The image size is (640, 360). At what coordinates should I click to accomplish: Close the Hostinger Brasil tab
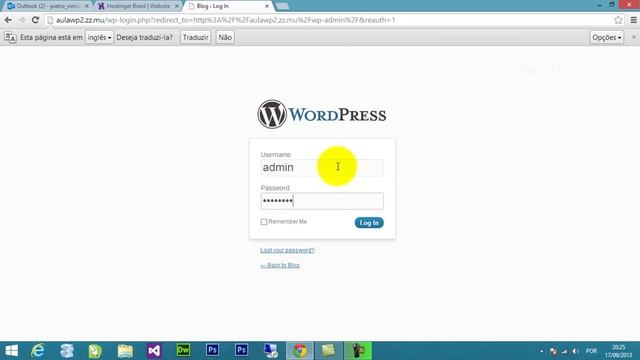coord(177,6)
